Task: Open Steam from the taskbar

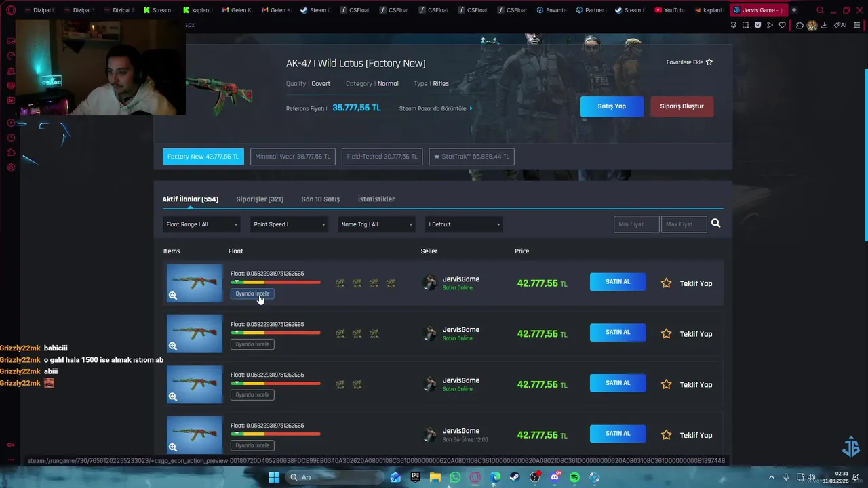Action: coord(515,477)
